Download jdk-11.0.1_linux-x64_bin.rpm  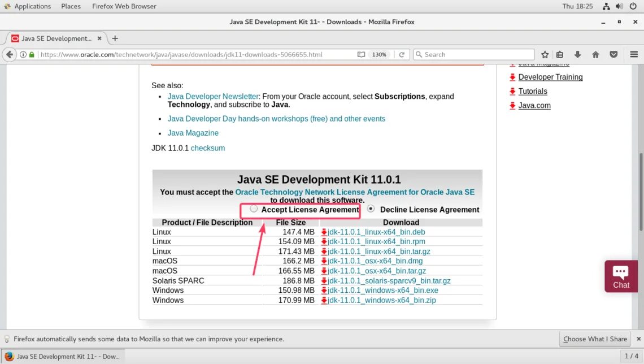click(376, 241)
